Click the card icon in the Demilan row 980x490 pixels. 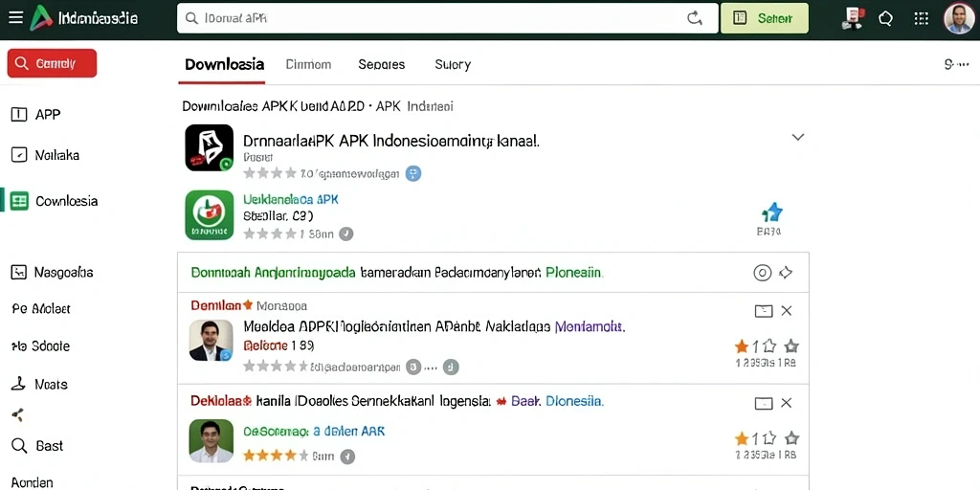point(764,311)
